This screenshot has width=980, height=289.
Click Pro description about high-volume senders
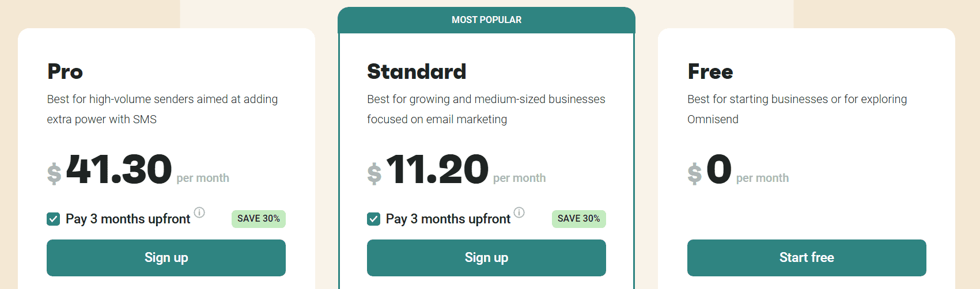(162, 109)
